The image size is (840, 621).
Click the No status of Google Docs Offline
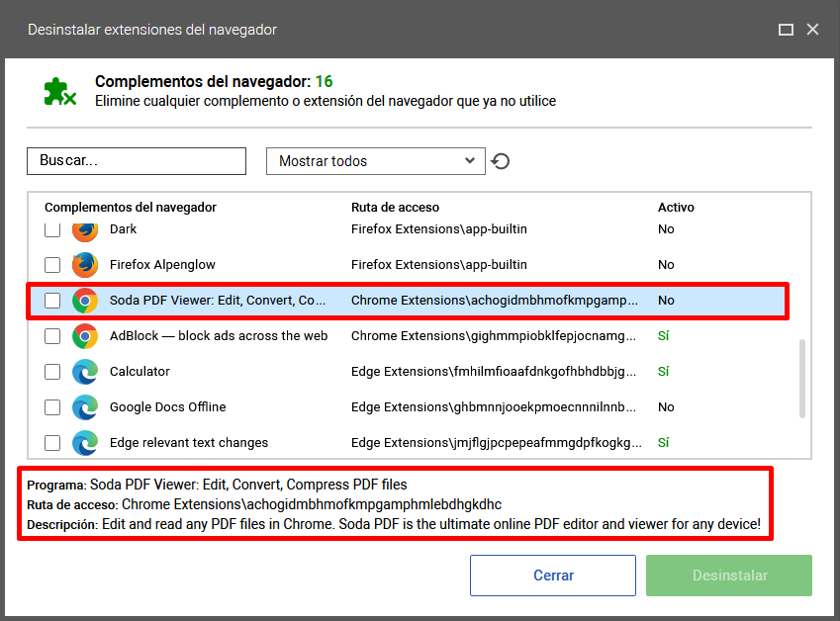666,406
